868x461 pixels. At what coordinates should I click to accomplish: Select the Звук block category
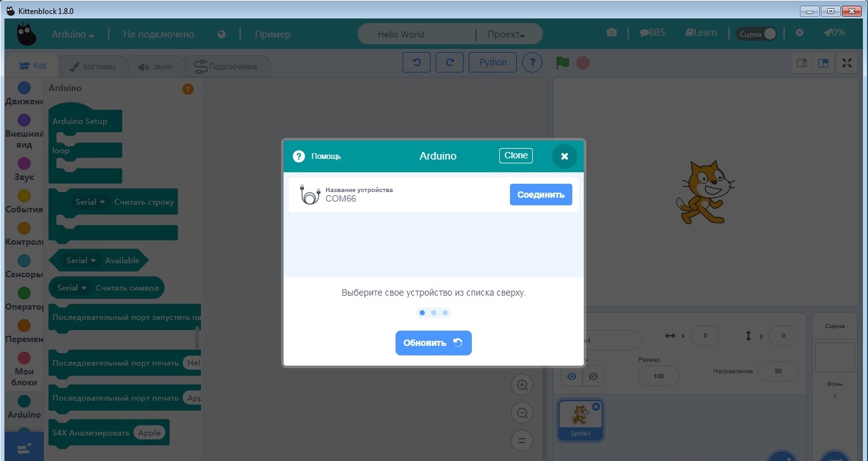pyautogui.click(x=24, y=169)
